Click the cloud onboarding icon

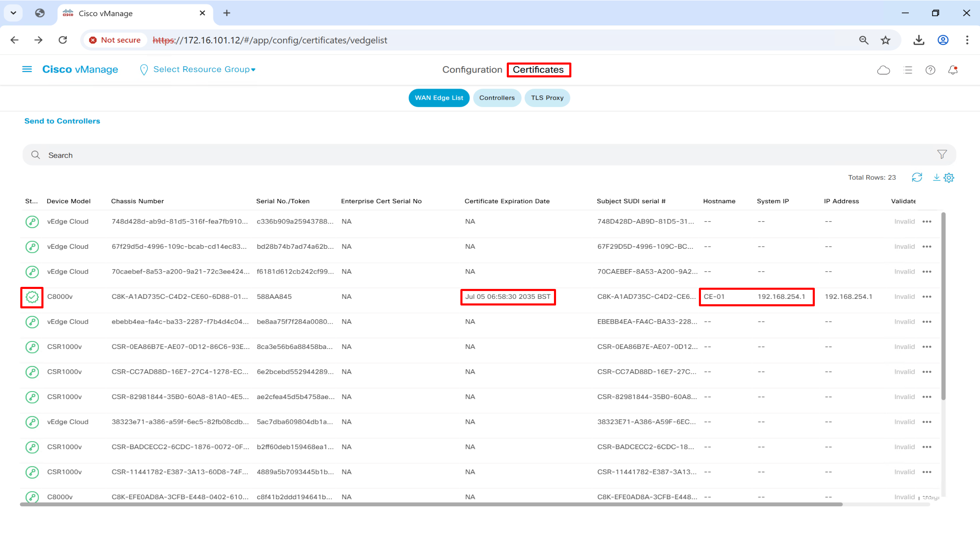pyautogui.click(x=883, y=70)
